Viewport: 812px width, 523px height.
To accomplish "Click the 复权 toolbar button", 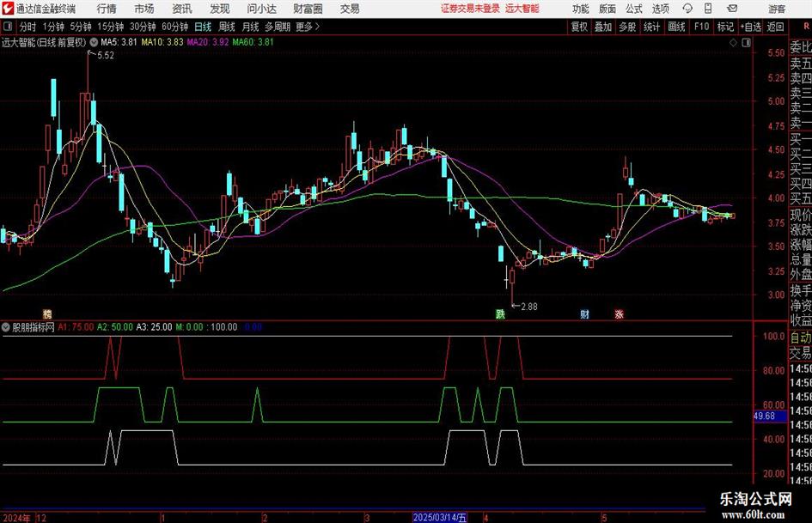I will click(579, 27).
